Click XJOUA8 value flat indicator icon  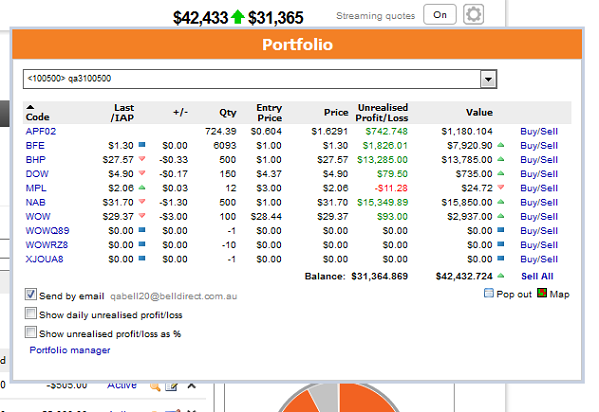[x=501, y=258]
